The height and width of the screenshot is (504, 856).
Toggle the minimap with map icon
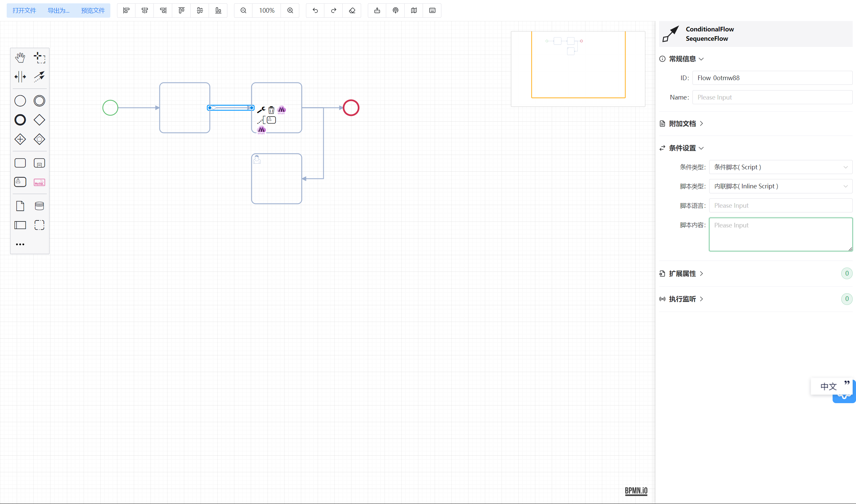(414, 11)
